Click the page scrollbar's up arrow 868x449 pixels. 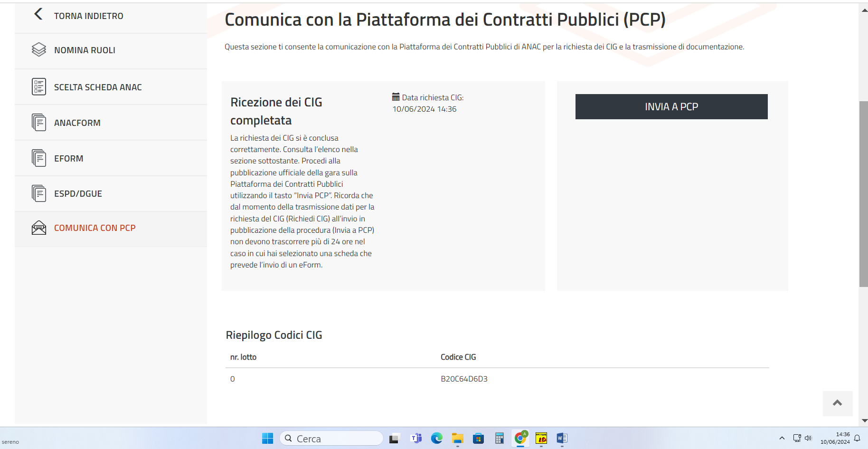click(864, 10)
